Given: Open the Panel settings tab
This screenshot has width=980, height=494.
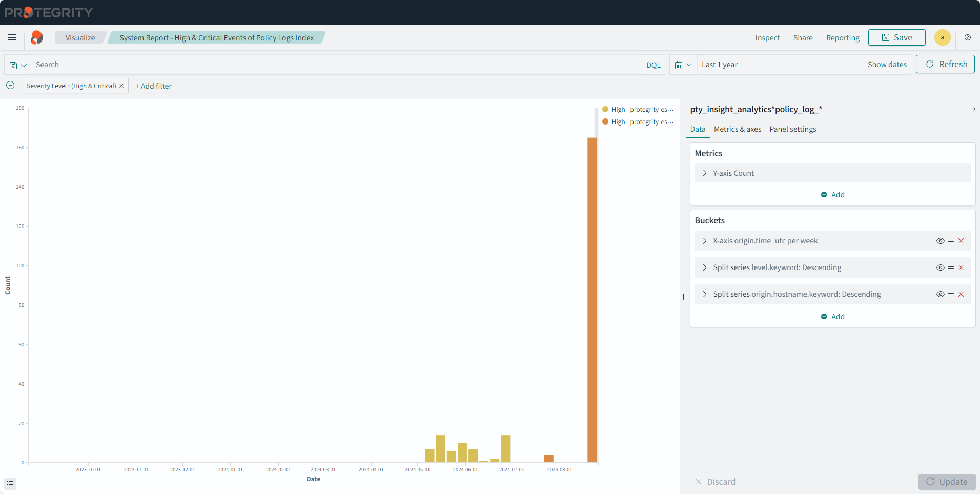Looking at the screenshot, I should pyautogui.click(x=792, y=129).
